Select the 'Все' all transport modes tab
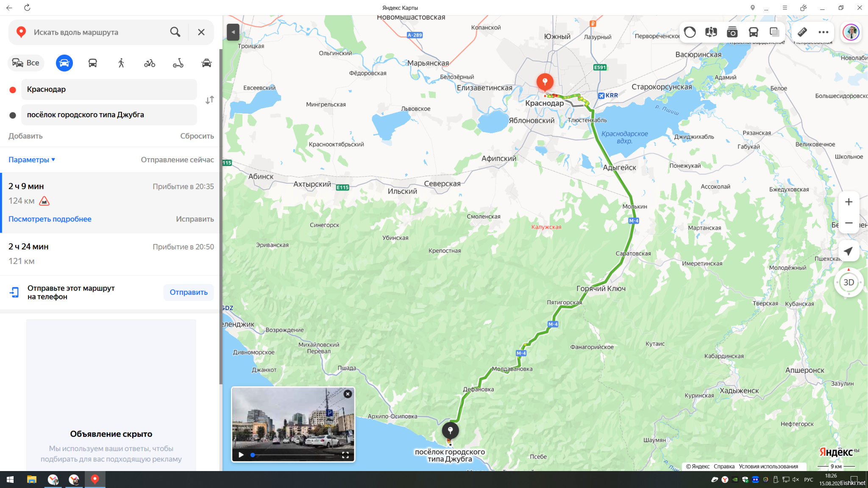This screenshot has height=488, width=868. [x=26, y=63]
